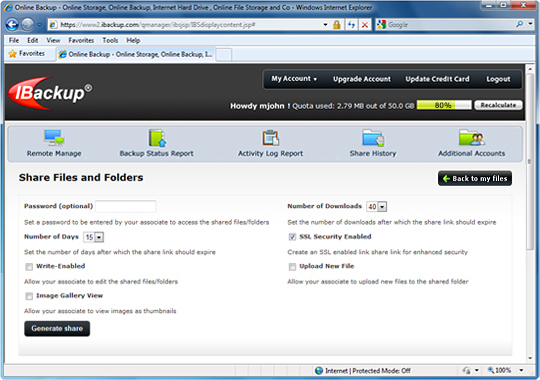The width and height of the screenshot is (540, 380).
Task: Open the Backup Status Report icon
Action: point(157,137)
